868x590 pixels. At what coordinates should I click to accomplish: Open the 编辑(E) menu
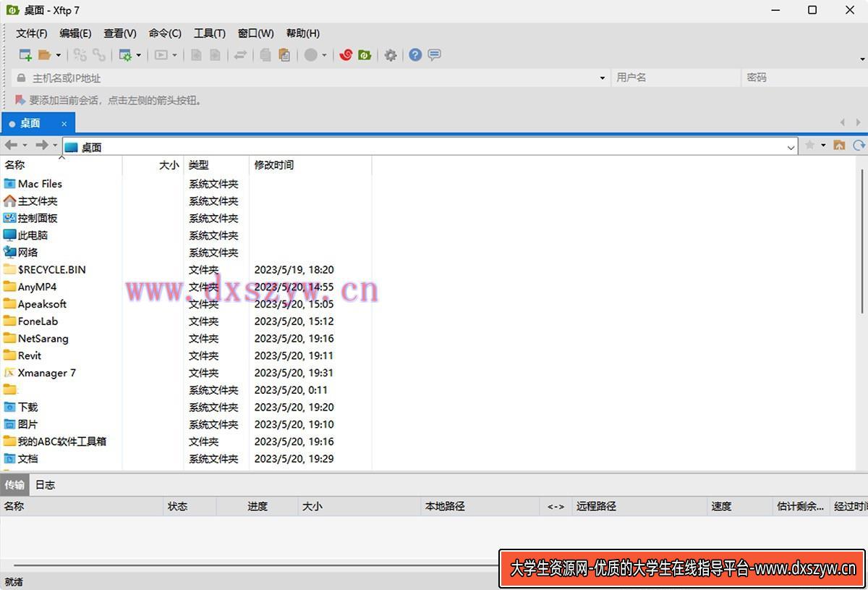[75, 33]
